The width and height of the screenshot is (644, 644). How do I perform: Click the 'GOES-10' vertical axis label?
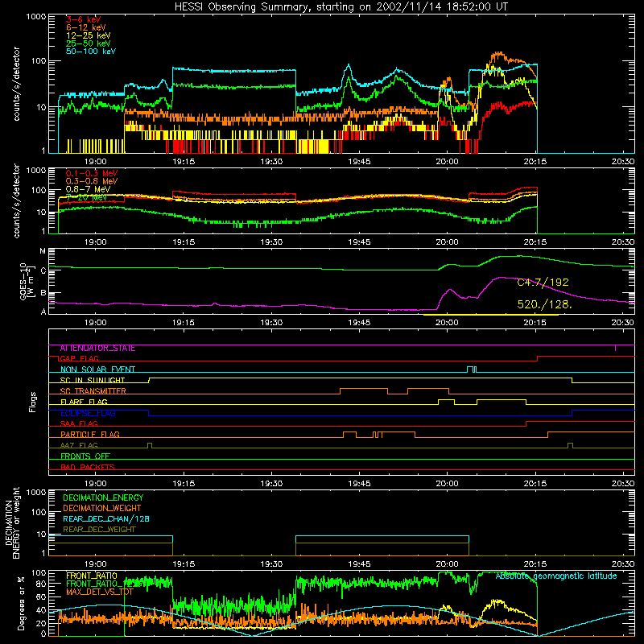click(23, 281)
